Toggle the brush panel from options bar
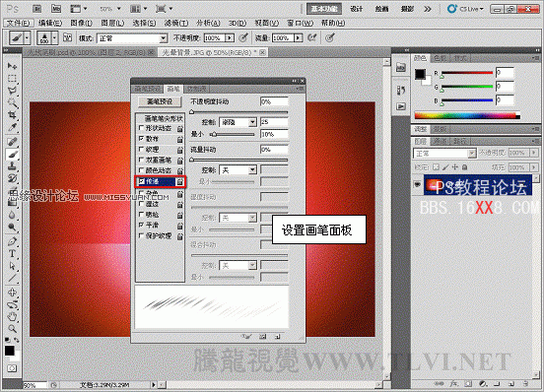This screenshot has height=392, width=544. [x=68, y=37]
